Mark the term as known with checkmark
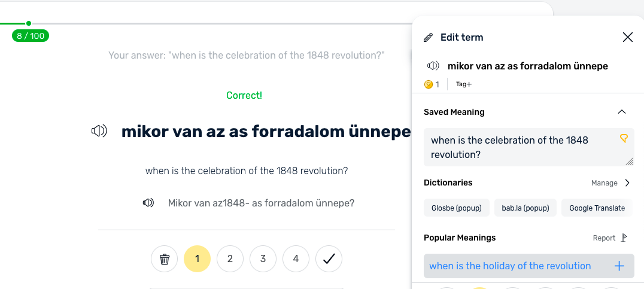 point(329,259)
